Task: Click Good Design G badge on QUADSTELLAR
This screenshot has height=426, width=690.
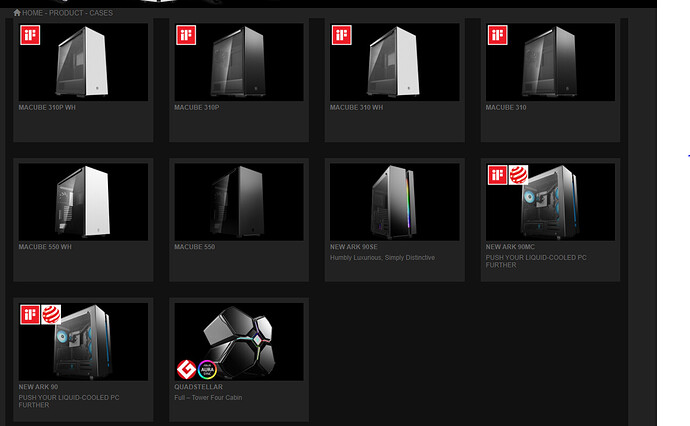Action: (186, 369)
